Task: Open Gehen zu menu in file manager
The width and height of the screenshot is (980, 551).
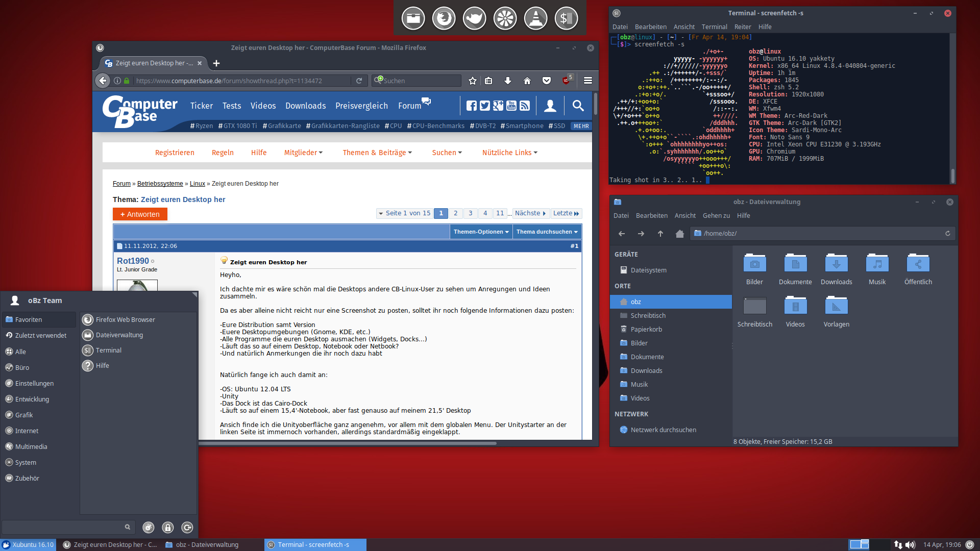Action: (716, 216)
